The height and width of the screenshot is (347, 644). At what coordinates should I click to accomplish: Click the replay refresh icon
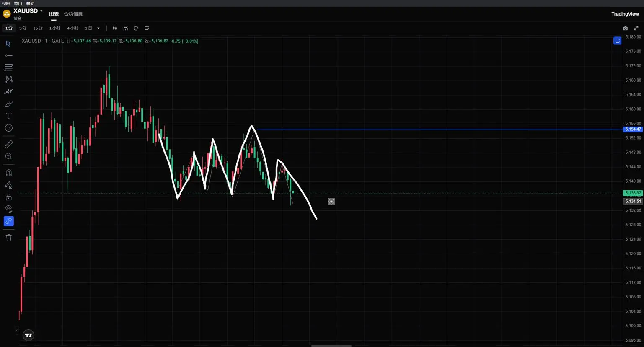[x=136, y=28]
